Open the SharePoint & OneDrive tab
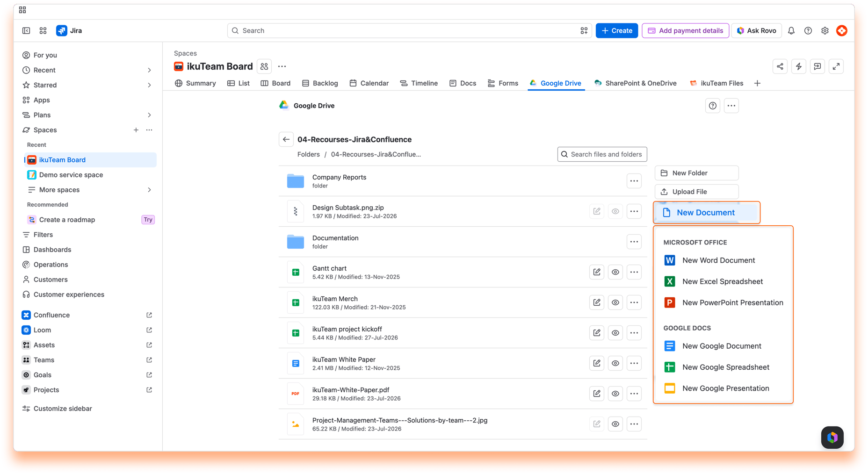The width and height of the screenshot is (868, 474). tap(636, 83)
